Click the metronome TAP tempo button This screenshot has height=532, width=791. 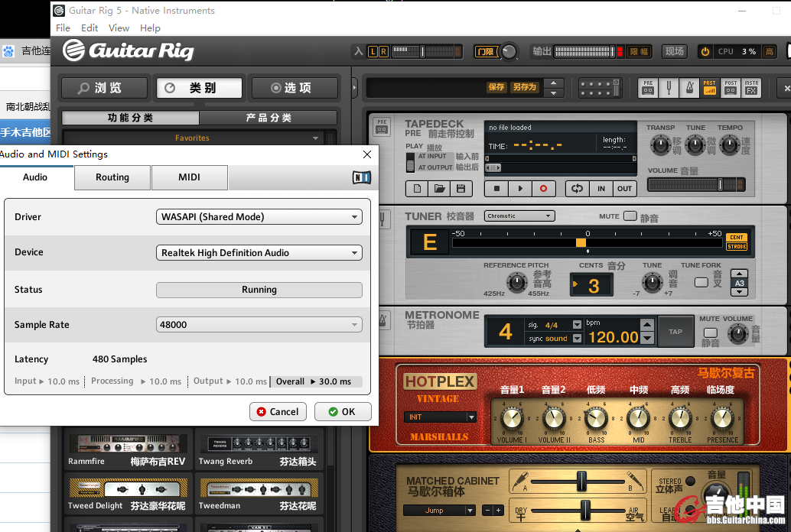tap(675, 332)
